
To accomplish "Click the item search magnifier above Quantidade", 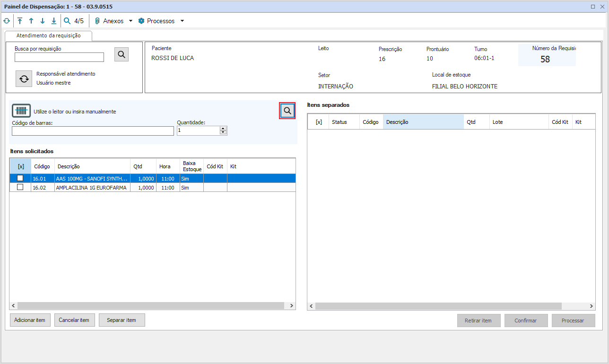I will 287,111.
